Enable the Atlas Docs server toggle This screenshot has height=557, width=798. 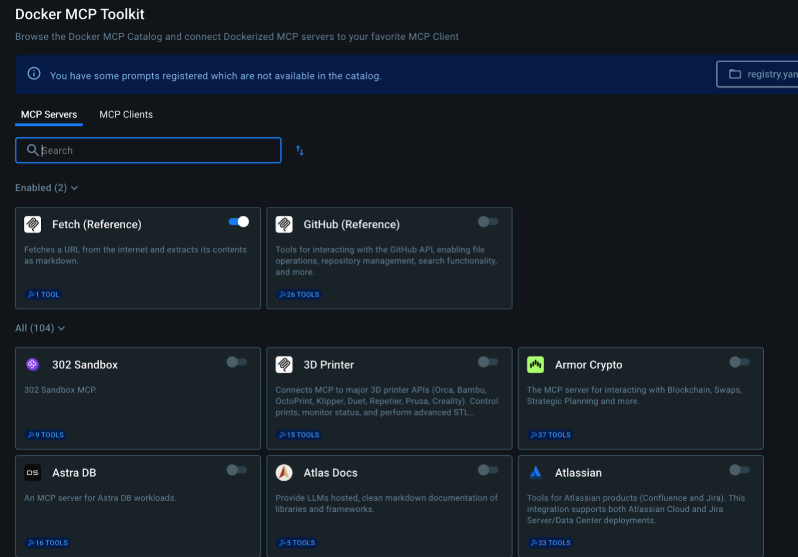[488, 470]
